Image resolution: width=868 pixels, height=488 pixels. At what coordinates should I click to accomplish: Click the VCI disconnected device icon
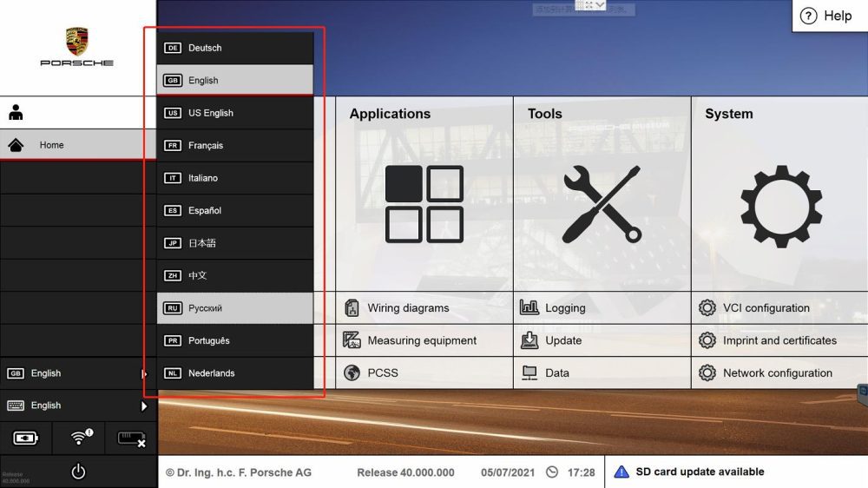(x=131, y=439)
